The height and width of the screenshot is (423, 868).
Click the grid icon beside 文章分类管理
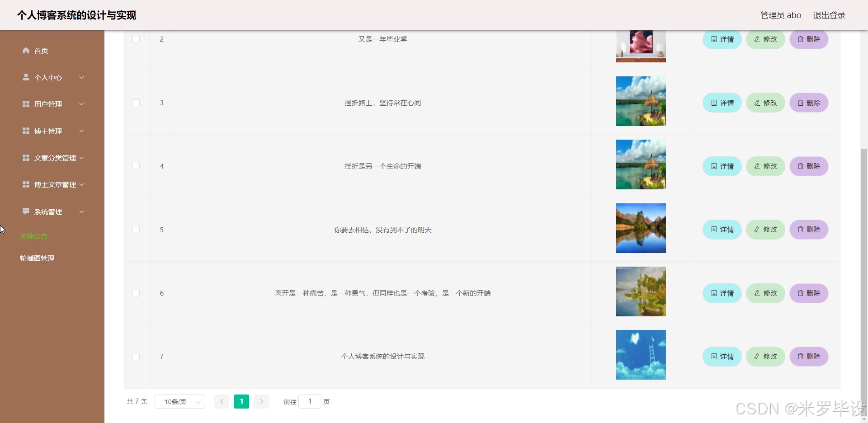click(26, 158)
